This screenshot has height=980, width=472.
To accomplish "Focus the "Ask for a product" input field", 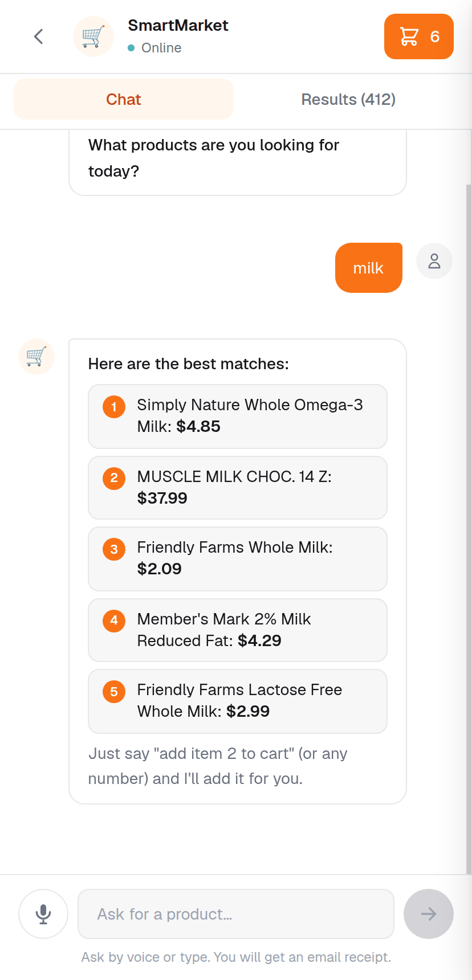I will [x=236, y=914].
